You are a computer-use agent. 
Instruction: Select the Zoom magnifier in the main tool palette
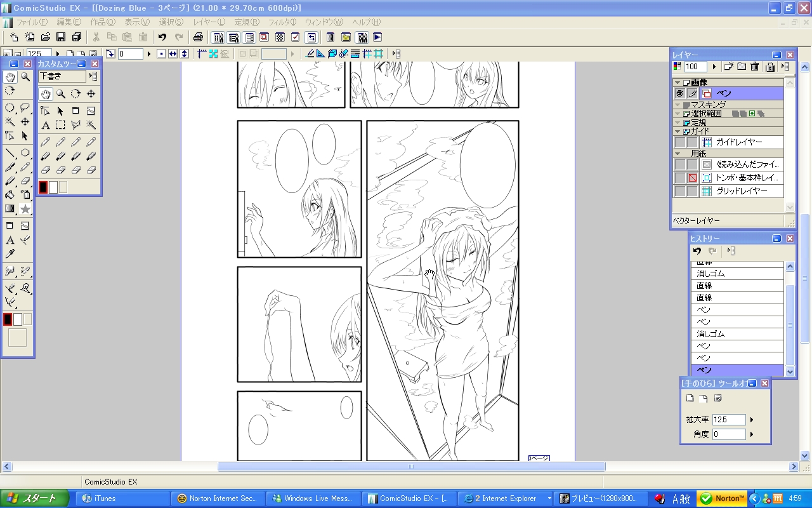pos(25,77)
